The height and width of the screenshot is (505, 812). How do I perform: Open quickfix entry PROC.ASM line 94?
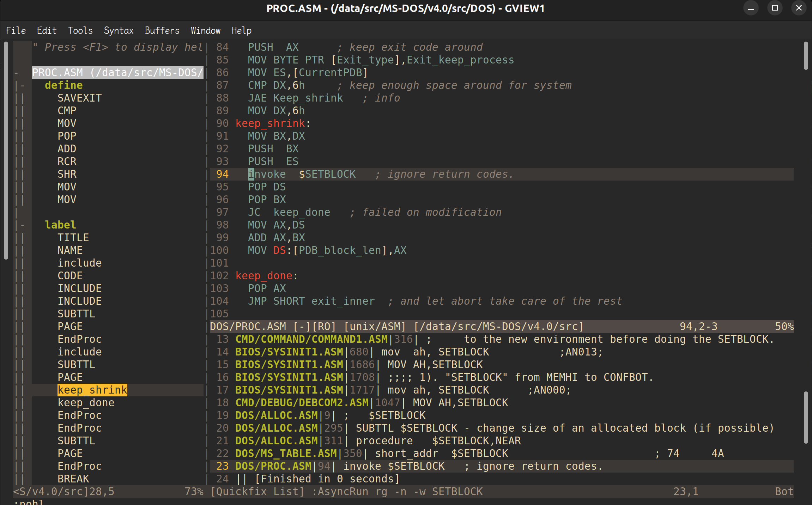point(502,466)
